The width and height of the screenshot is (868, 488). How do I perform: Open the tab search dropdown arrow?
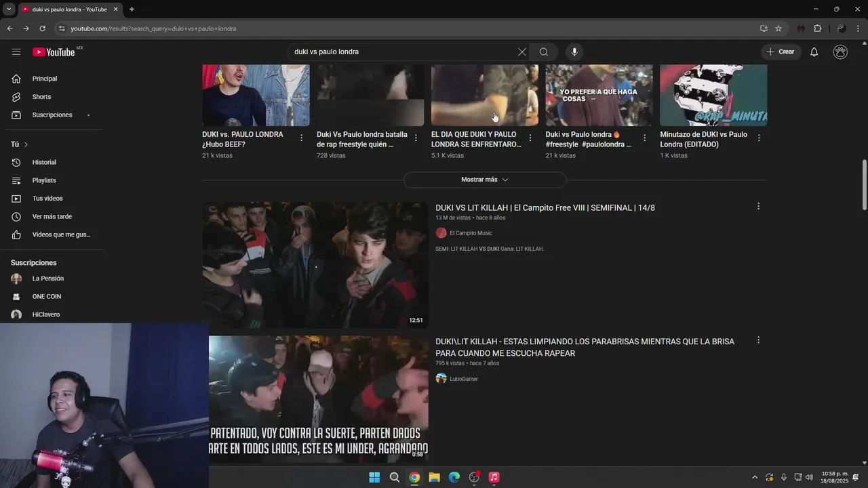(9, 9)
